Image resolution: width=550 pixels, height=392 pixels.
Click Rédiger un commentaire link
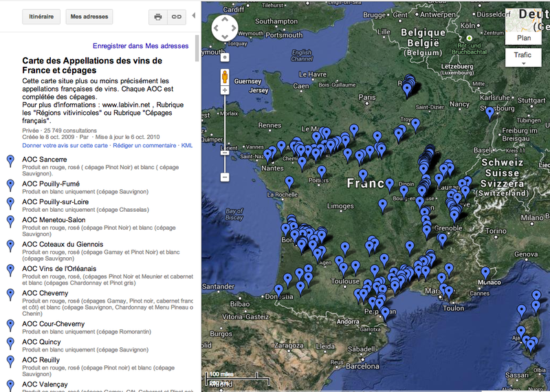[144, 145]
